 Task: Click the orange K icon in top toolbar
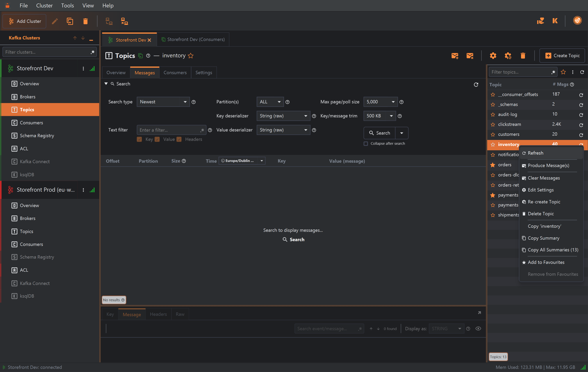coord(555,21)
